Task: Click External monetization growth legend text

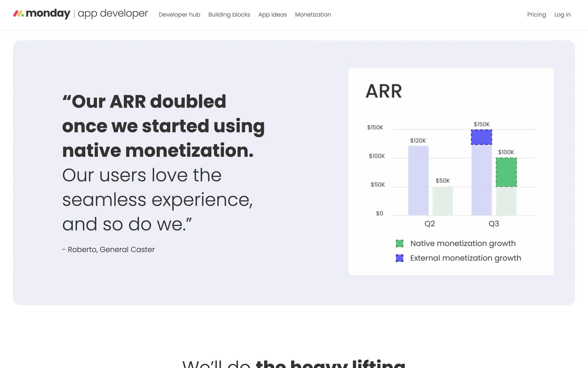Action: [465, 258]
